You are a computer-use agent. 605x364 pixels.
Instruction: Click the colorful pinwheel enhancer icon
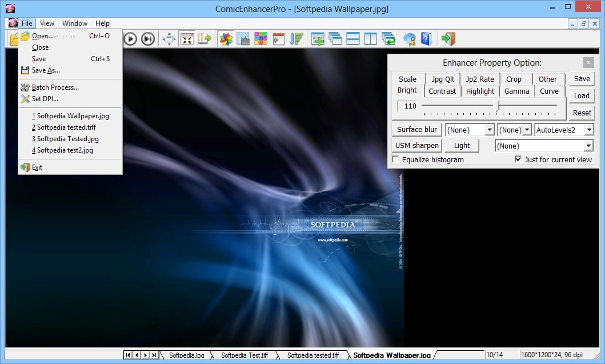coord(226,39)
